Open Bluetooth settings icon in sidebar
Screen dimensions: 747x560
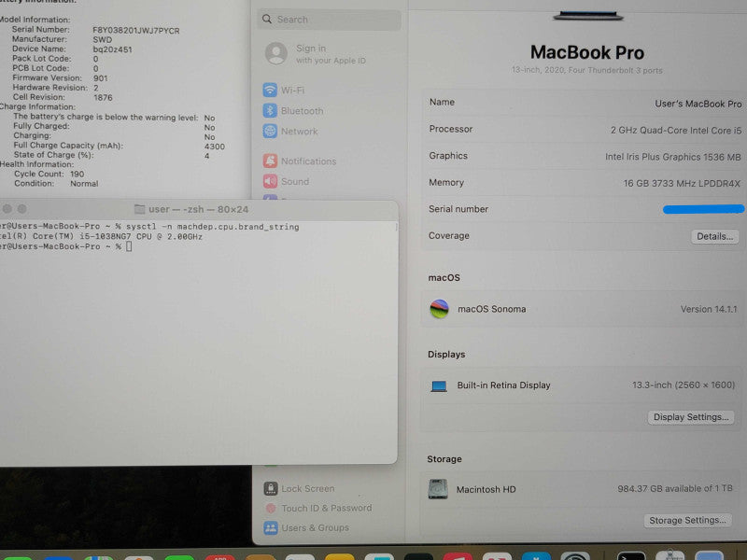[270, 110]
